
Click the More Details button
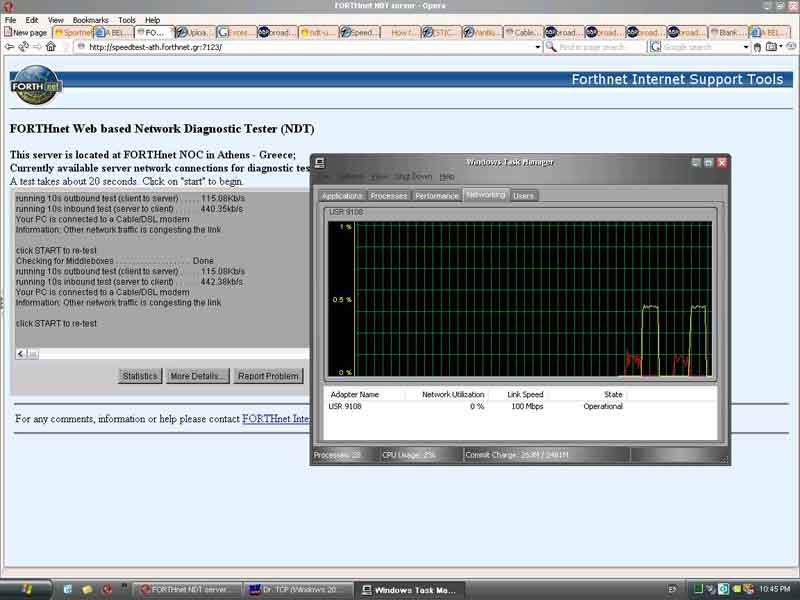point(197,376)
